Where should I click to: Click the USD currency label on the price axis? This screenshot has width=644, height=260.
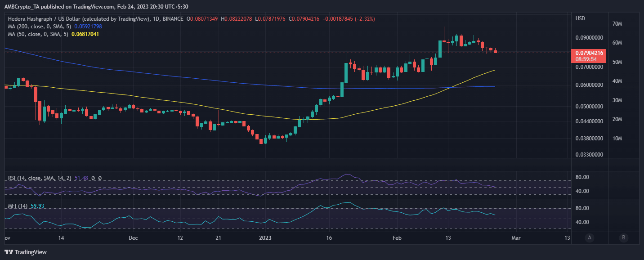pos(581,18)
